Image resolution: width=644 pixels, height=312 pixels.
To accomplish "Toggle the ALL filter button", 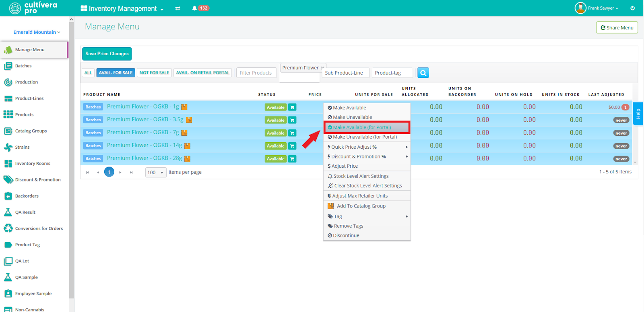I will coord(88,73).
